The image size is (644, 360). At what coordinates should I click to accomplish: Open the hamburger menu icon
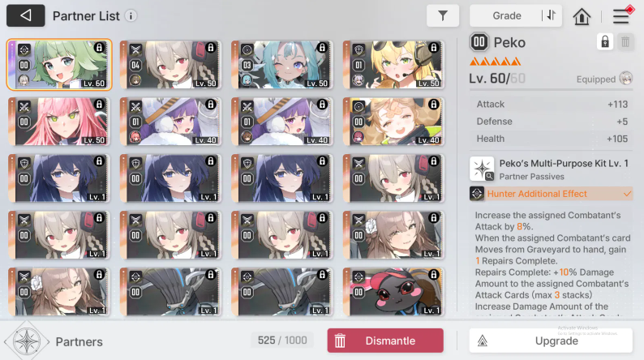pyautogui.click(x=621, y=16)
